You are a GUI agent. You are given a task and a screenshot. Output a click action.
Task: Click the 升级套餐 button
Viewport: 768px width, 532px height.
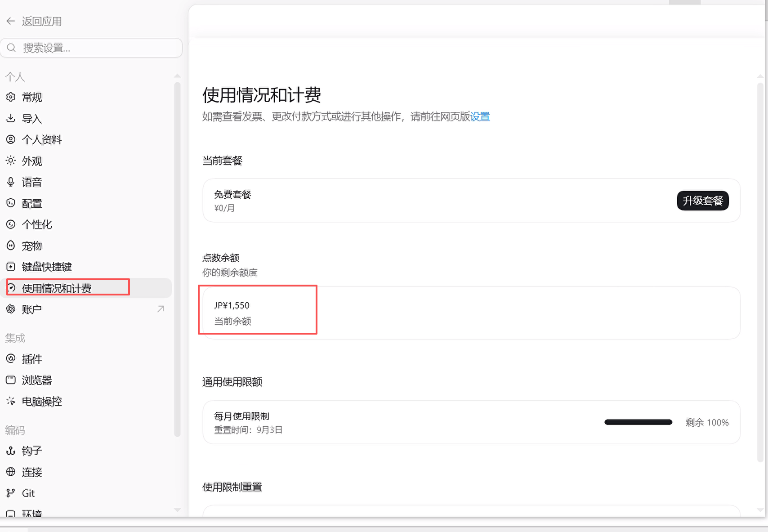[703, 201]
